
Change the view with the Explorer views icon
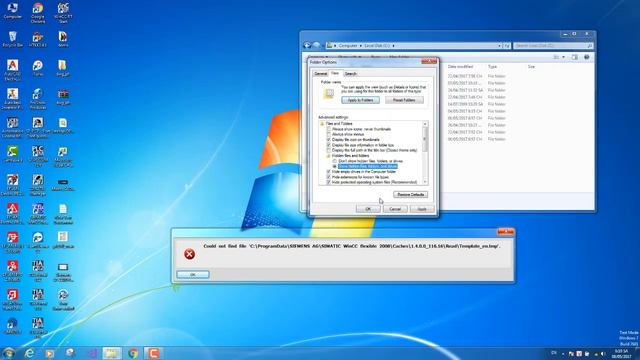[x=556, y=57]
